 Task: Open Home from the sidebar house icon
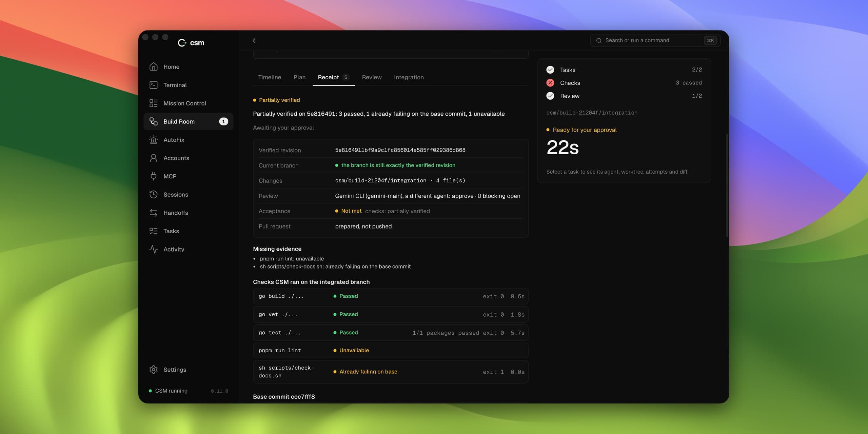tap(154, 67)
